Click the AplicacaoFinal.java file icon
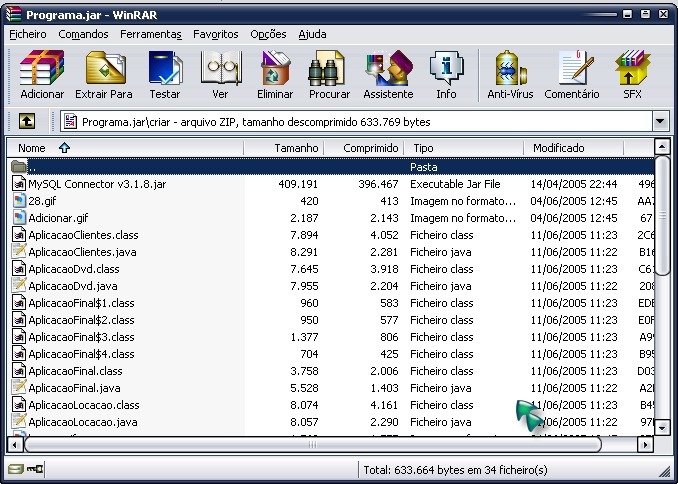 point(19,388)
